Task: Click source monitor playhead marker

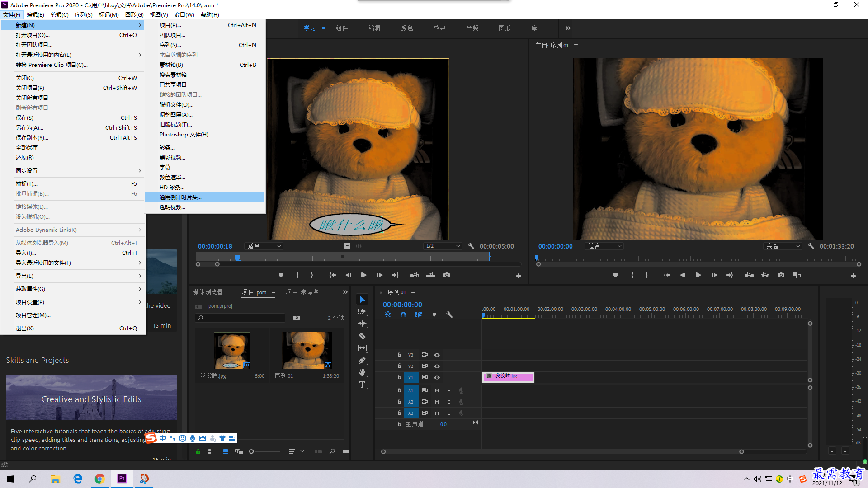Action: (x=237, y=258)
